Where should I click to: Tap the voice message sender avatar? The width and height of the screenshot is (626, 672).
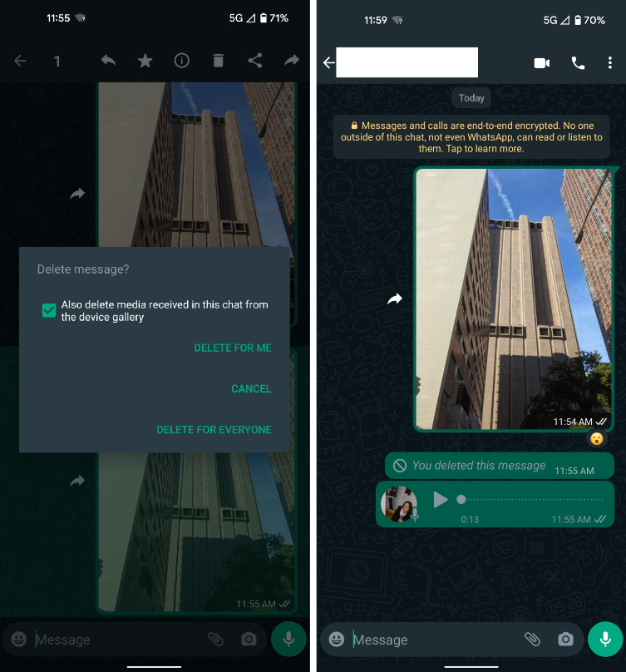pos(399,503)
